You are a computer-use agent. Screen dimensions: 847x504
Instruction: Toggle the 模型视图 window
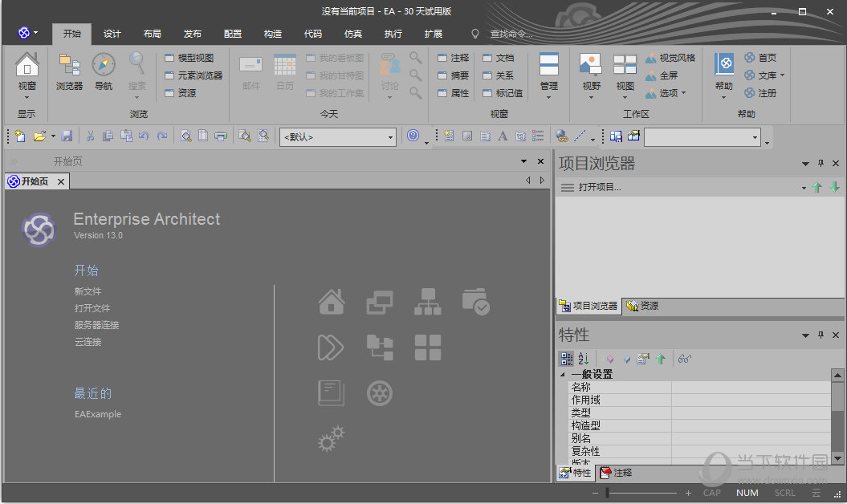coord(189,58)
